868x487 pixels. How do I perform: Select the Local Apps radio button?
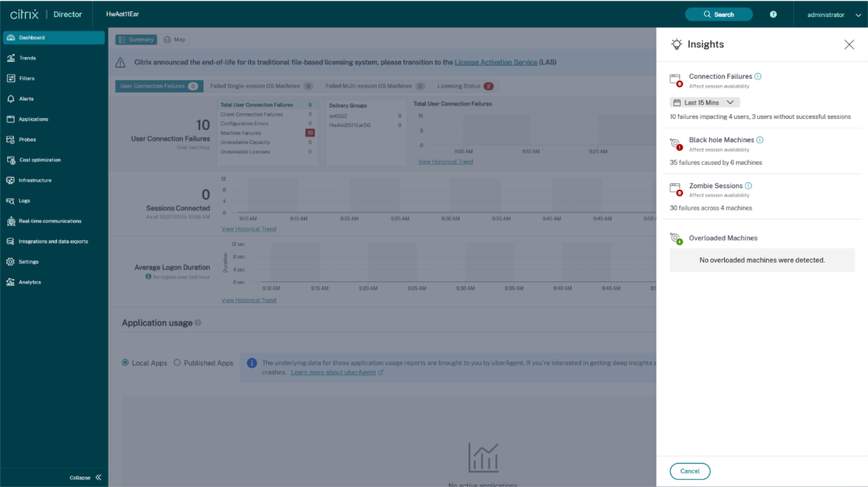[125, 363]
